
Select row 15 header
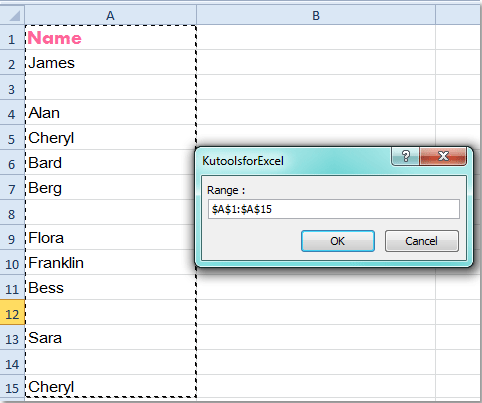12,387
